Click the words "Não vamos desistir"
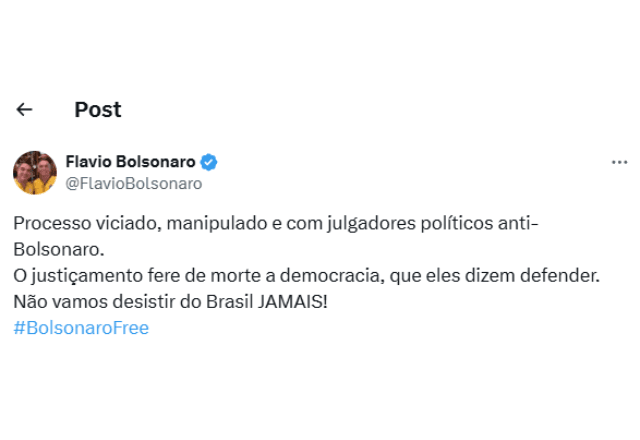The width and height of the screenshot is (640, 440). pos(86,300)
